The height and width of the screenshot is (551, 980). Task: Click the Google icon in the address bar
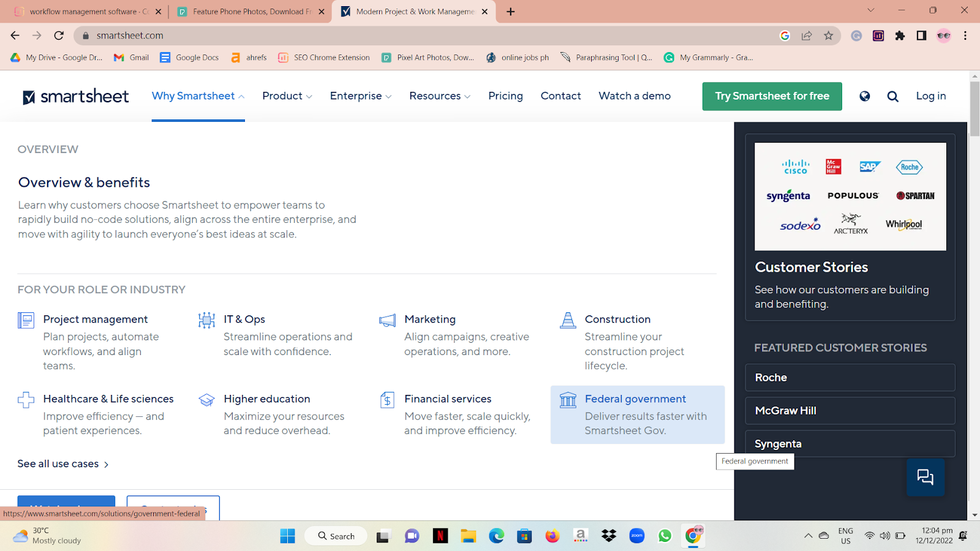point(785,36)
